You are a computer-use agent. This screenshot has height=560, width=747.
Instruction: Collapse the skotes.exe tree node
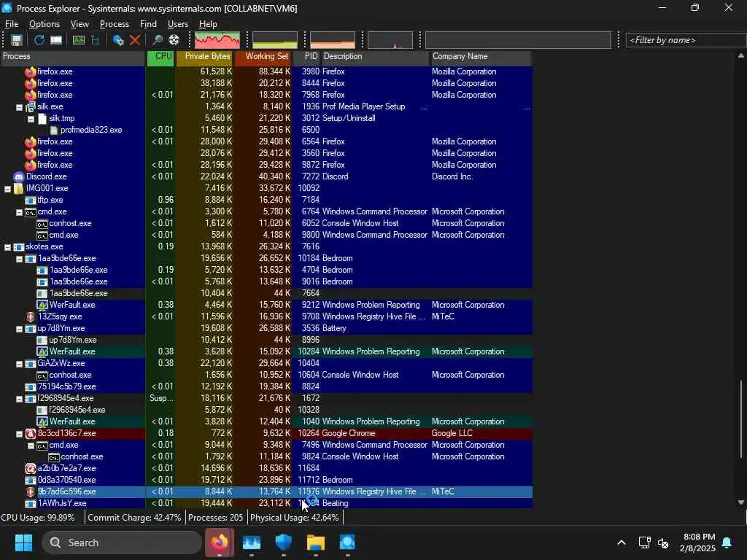pos(7,247)
